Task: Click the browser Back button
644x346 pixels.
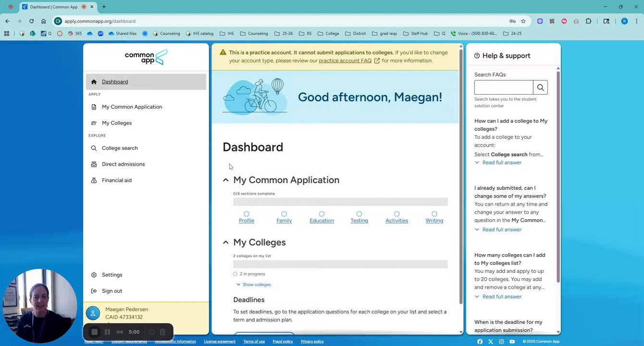Action: click(x=7, y=21)
